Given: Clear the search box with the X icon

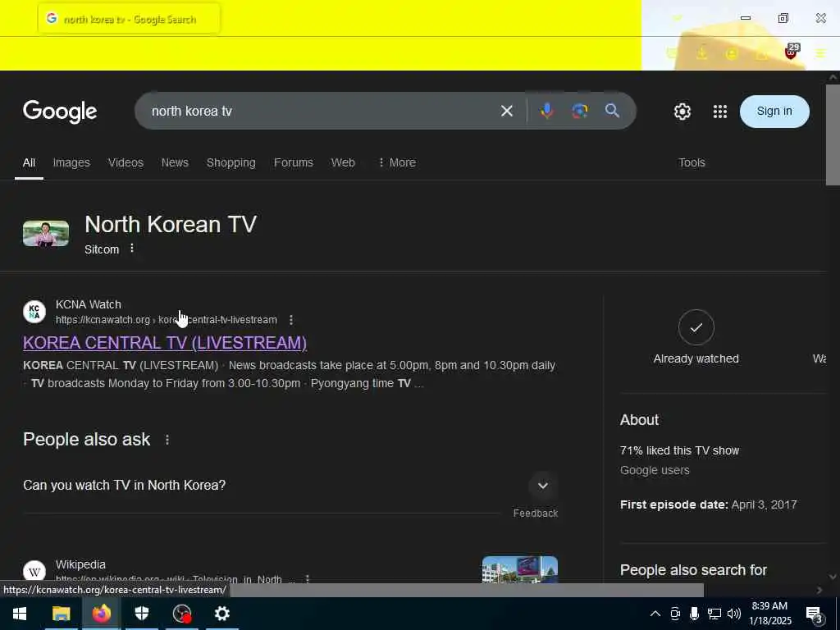Looking at the screenshot, I should tap(506, 111).
